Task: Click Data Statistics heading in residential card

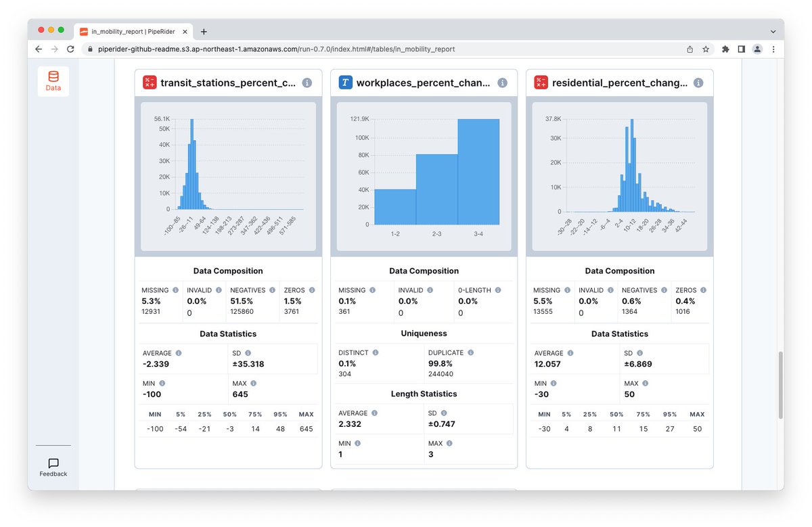Action: [x=620, y=334]
